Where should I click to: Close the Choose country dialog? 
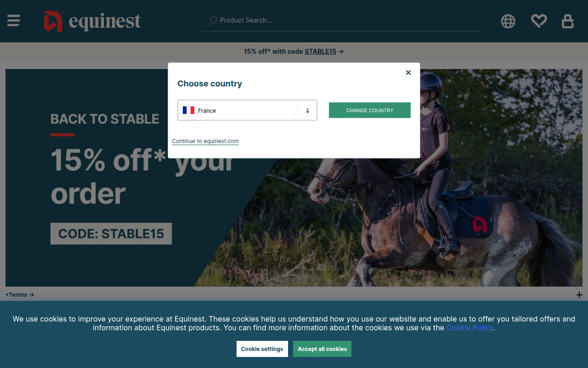click(408, 73)
